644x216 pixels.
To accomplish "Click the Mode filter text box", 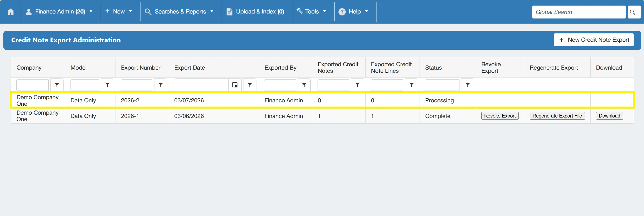I will click(x=85, y=85).
